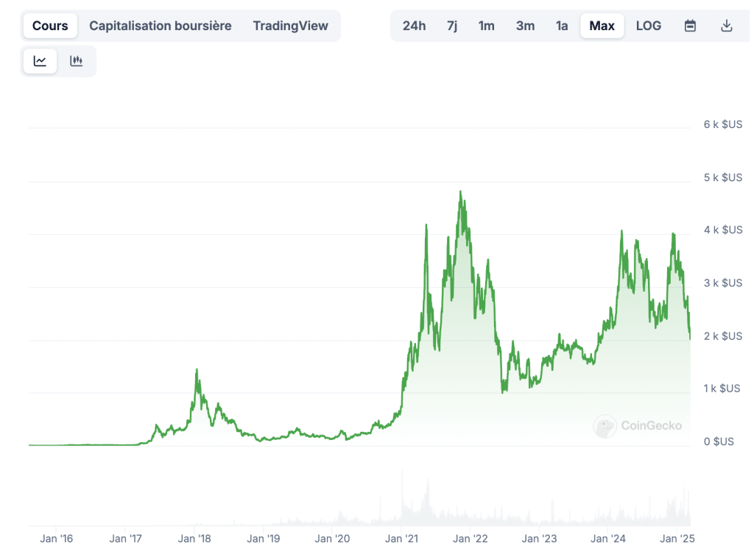Click the 2 k $US axis label
Viewport: 754px width, 560px height.
click(723, 336)
